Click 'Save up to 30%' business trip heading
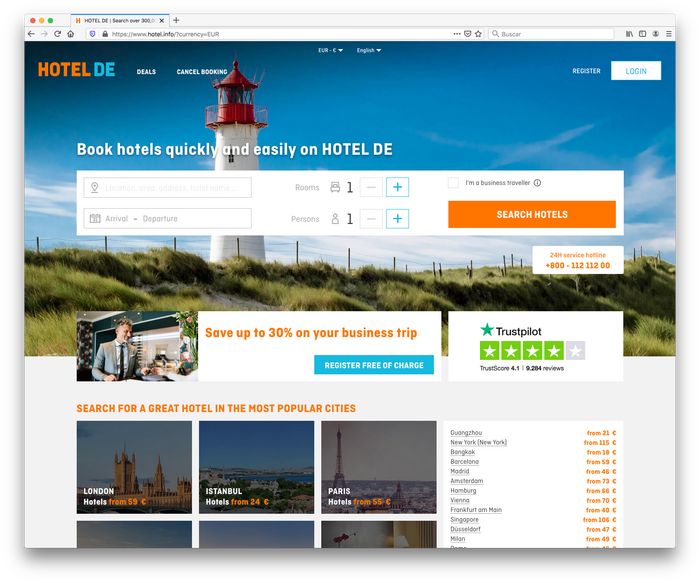The image size is (700, 583). [311, 333]
